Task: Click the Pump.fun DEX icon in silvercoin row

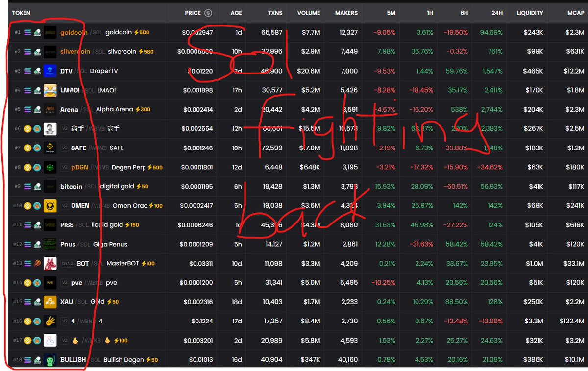Action: [37, 52]
